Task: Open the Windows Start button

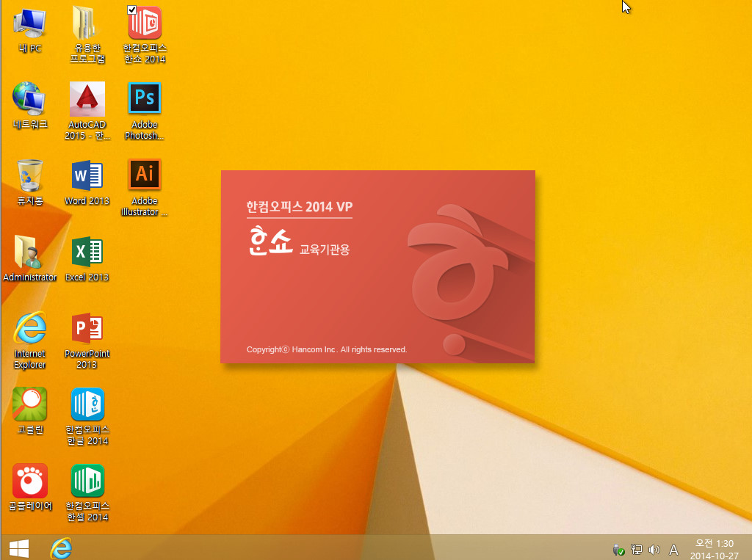Action: click(19, 548)
